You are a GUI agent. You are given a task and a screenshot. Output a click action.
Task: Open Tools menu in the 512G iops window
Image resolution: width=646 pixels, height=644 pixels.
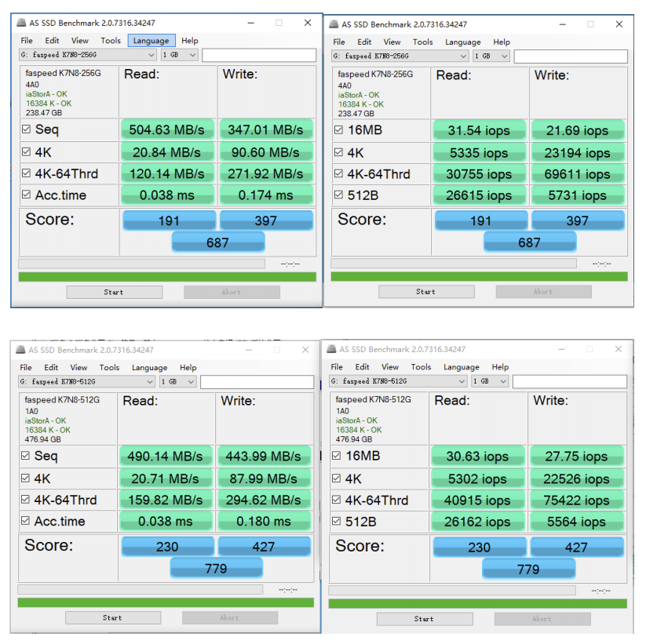pos(421,367)
